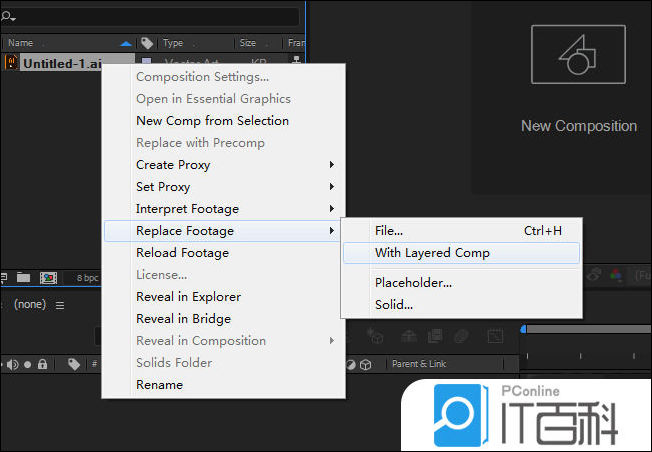Click the new folder icon in Project panel

click(x=23, y=277)
